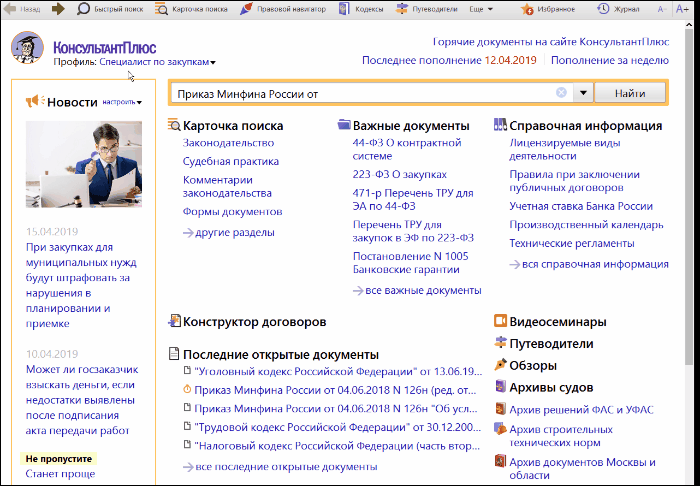Open Правовой навигатор pen icon

[x=246, y=8]
